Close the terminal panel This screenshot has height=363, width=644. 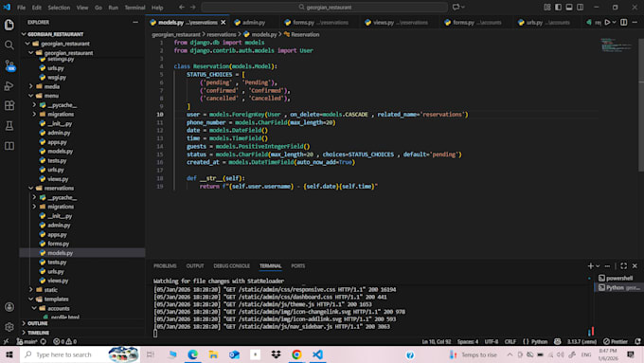tap(635, 266)
